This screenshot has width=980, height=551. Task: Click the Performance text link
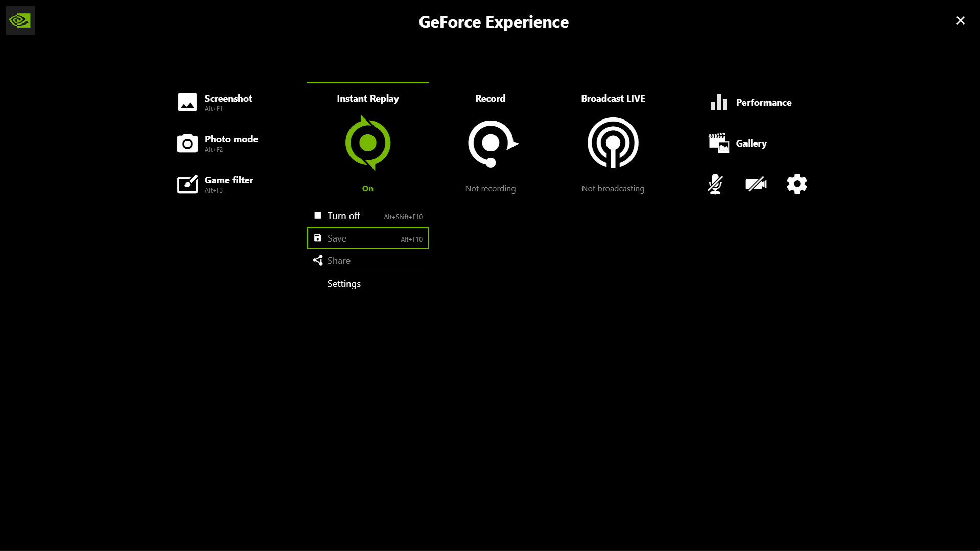[x=764, y=103]
